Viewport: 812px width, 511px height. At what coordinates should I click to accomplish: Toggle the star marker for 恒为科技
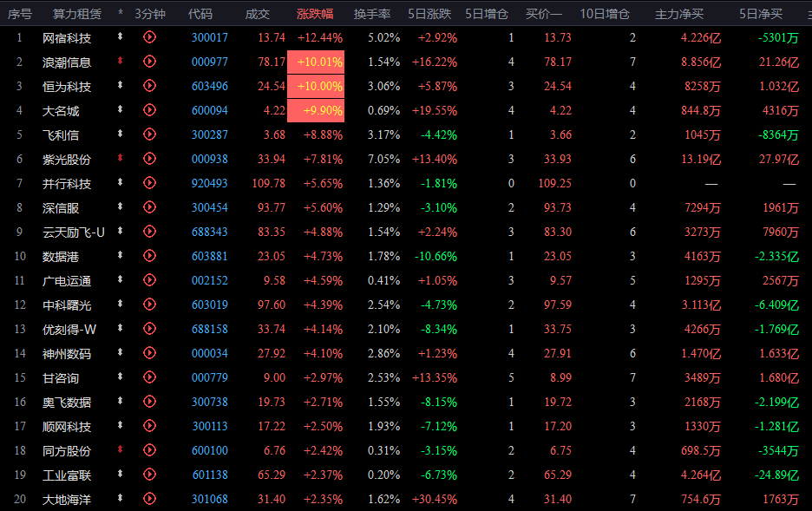pos(120,85)
